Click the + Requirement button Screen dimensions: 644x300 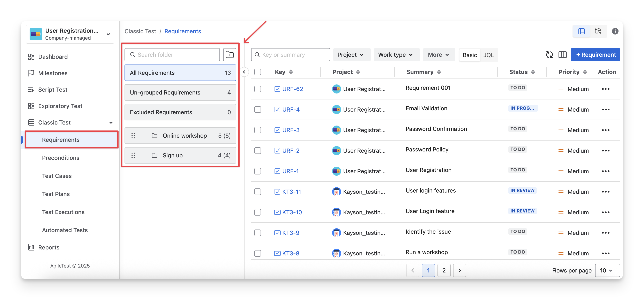[x=595, y=55]
